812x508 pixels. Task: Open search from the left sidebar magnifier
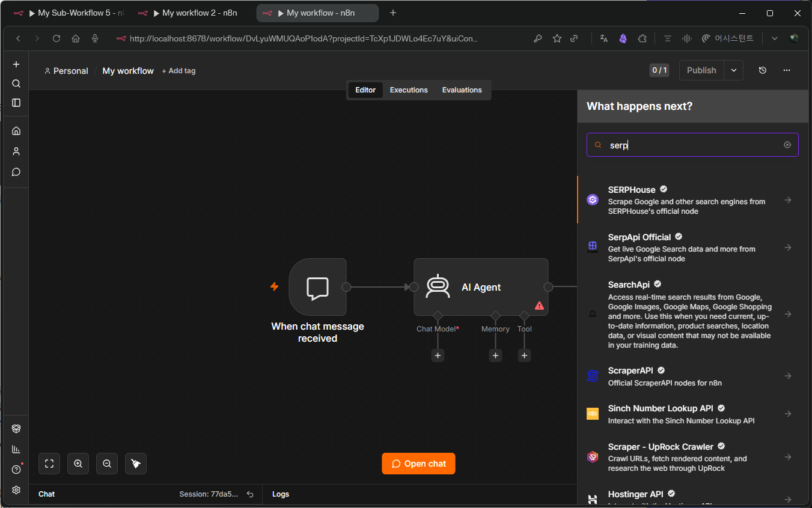coord(16,83)
